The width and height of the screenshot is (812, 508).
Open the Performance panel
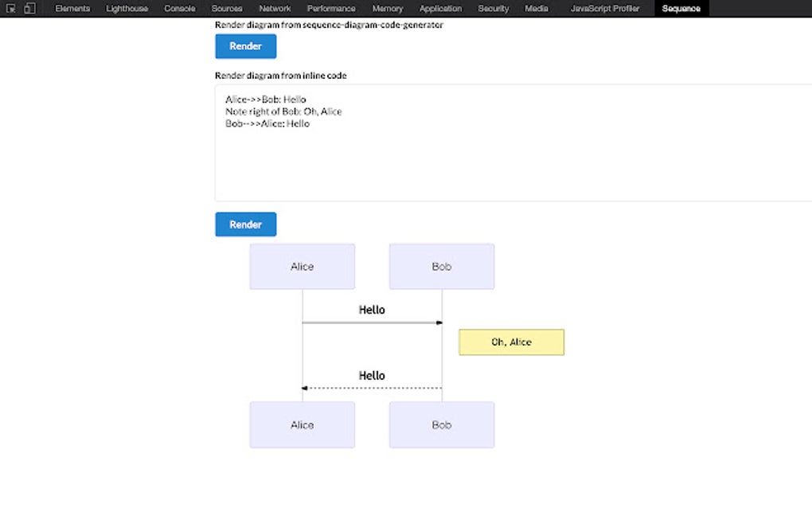pyautogui.click(x=331, y=8)
